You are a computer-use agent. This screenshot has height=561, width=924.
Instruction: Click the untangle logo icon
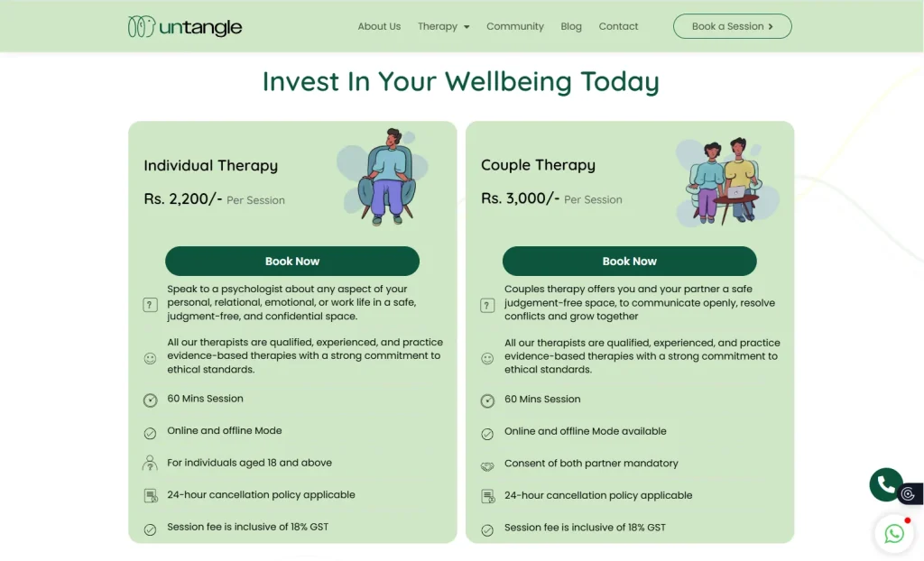pyautogui.click(x=141, y=27)
